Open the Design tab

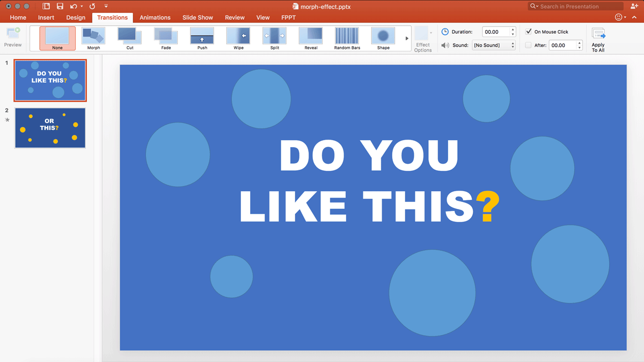pos(76,18)
